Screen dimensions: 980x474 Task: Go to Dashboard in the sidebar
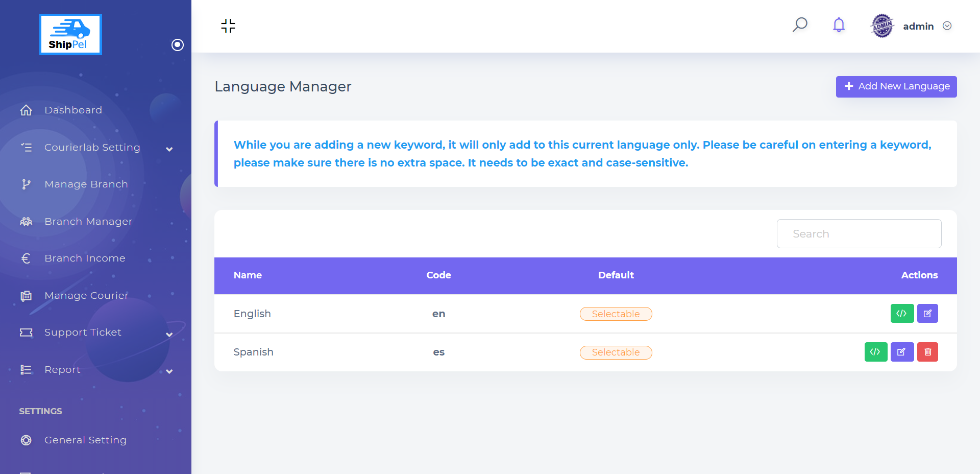(73, 110)
